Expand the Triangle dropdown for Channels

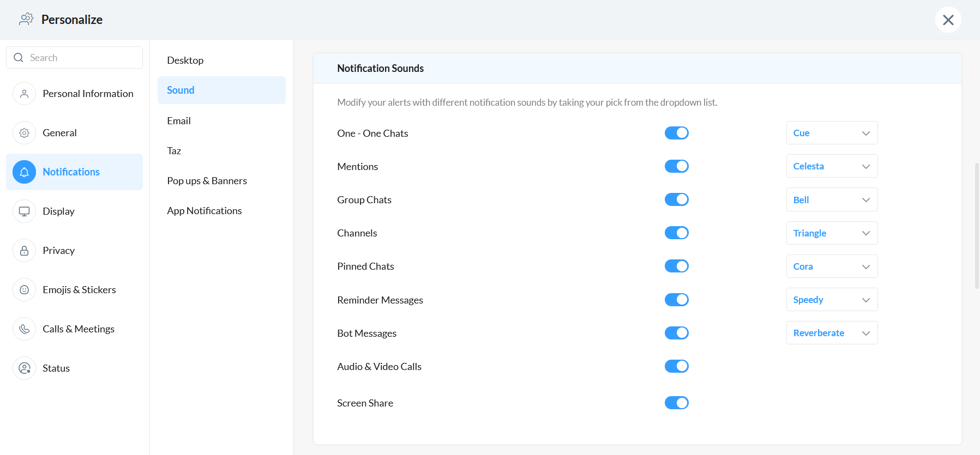832,233
